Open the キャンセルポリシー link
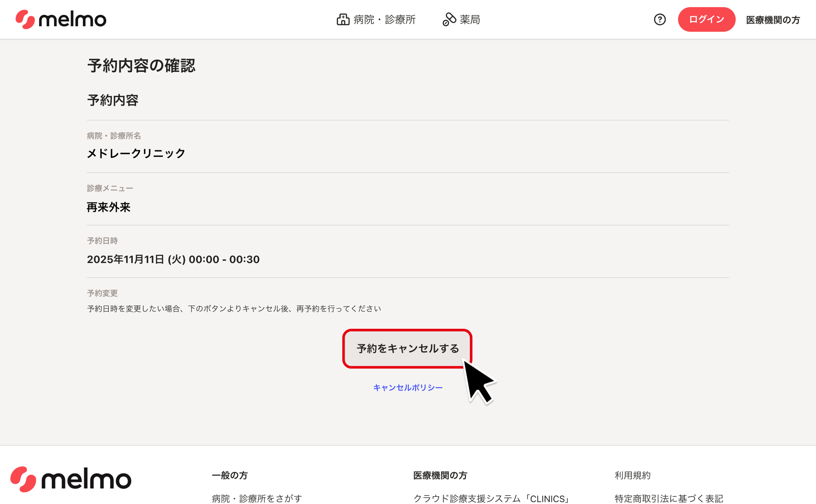 click(x=408, y=388)
